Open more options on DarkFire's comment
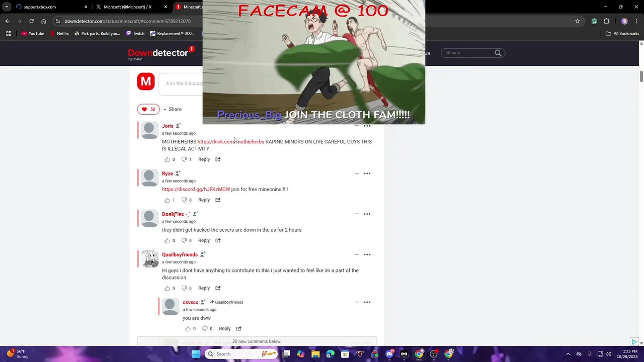This screenshot has width=644, height=362. coord(367,214)
